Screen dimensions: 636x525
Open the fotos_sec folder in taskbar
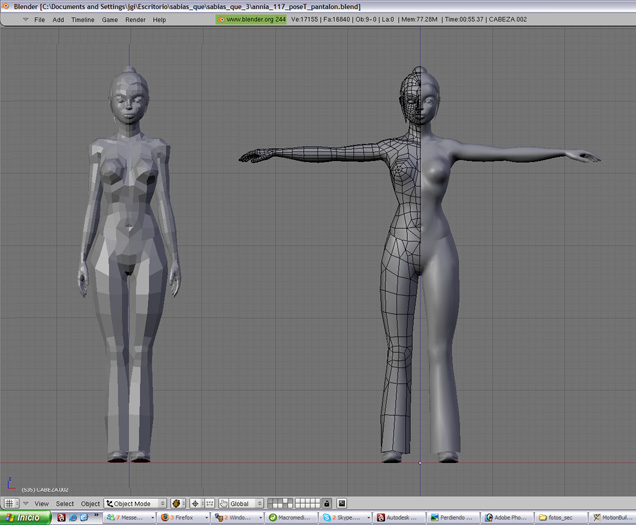pyautogui.click(x=560, y=518)
